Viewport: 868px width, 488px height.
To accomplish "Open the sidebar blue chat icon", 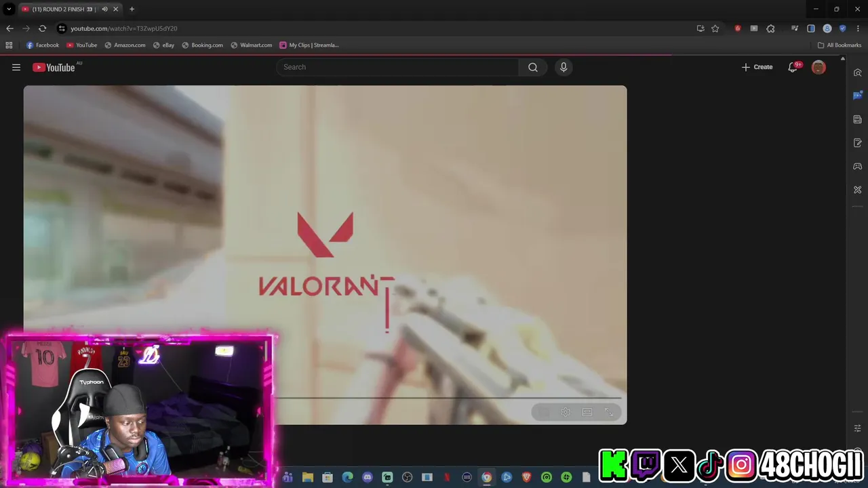I will coord(857,96).
